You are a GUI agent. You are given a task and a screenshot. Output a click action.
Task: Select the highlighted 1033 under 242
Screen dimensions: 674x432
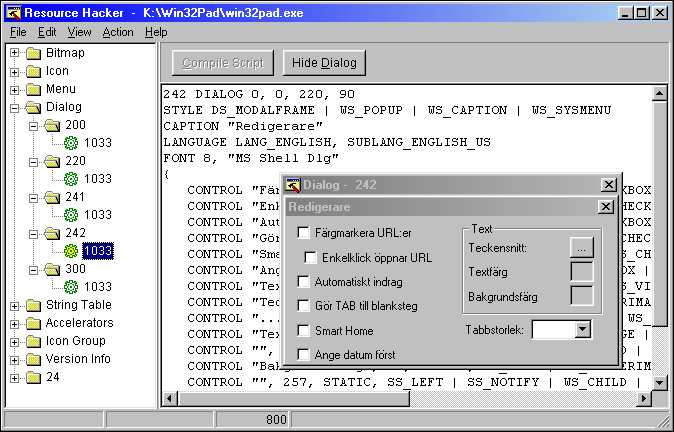[x=98, y=251]
